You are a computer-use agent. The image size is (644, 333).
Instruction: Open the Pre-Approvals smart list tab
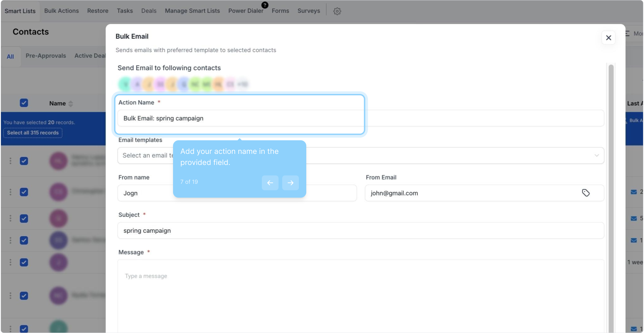(x=46, y=56)
